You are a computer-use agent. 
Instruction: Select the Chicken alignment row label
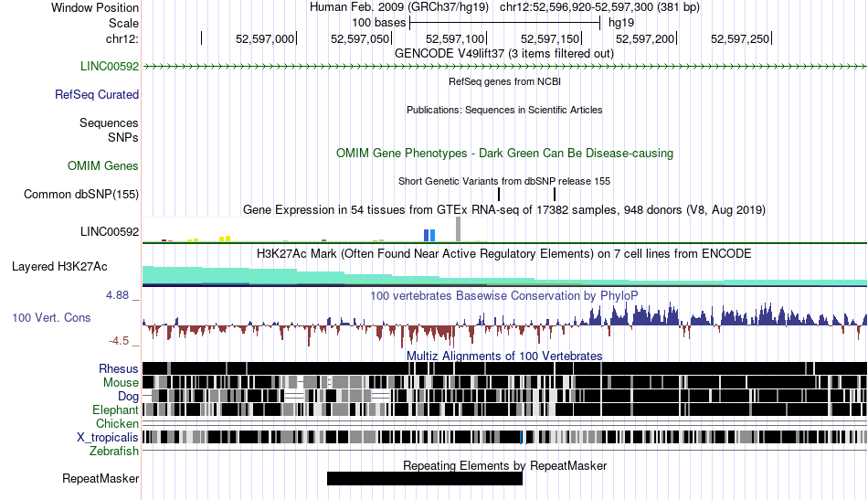pyautogui.click(x=117, y=424)
